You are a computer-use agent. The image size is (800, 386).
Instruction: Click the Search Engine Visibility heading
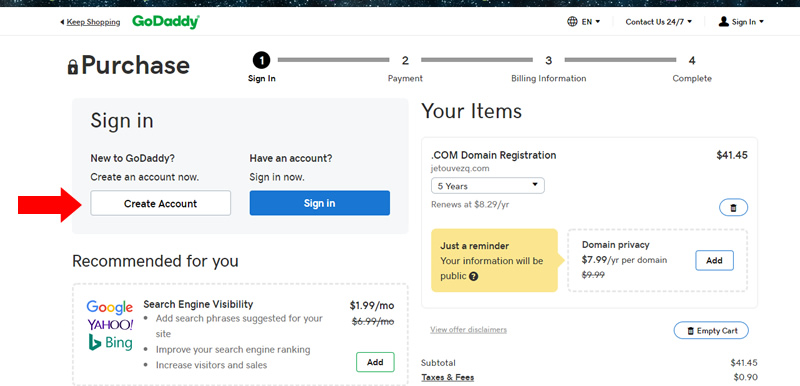[198, 304]
